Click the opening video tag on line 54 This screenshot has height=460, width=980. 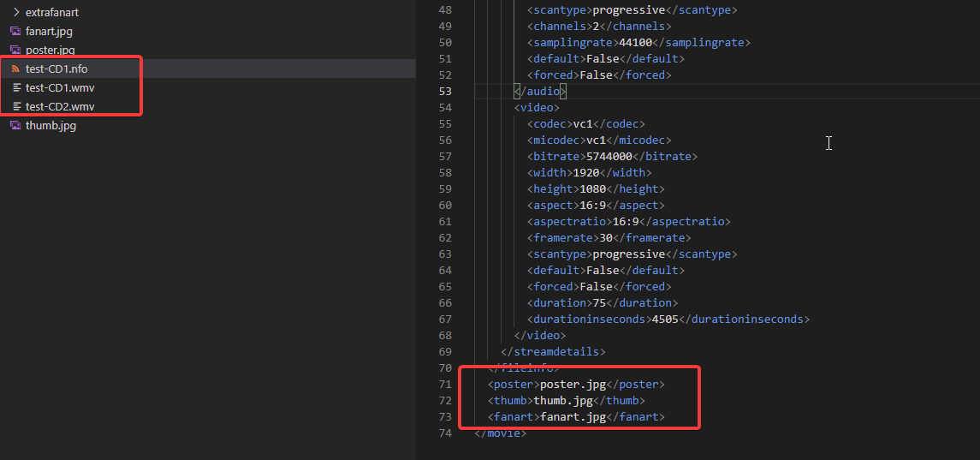point(537,108)
